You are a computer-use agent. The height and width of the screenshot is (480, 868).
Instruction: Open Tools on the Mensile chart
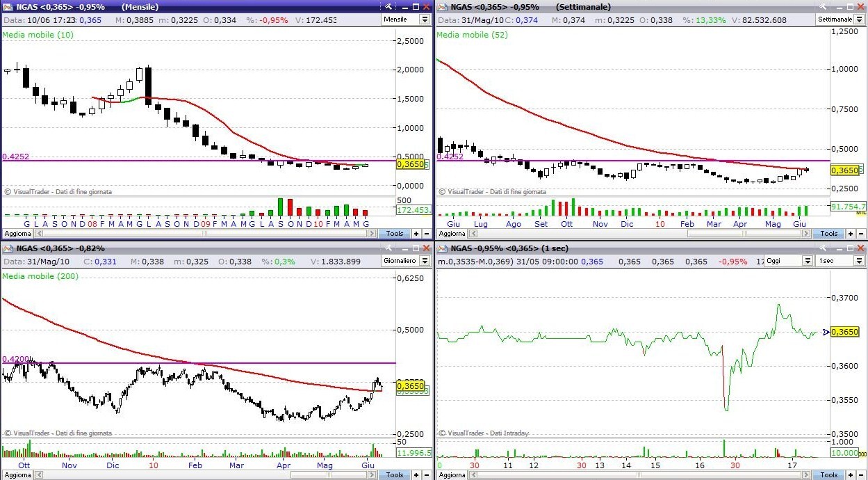(395, 234)
